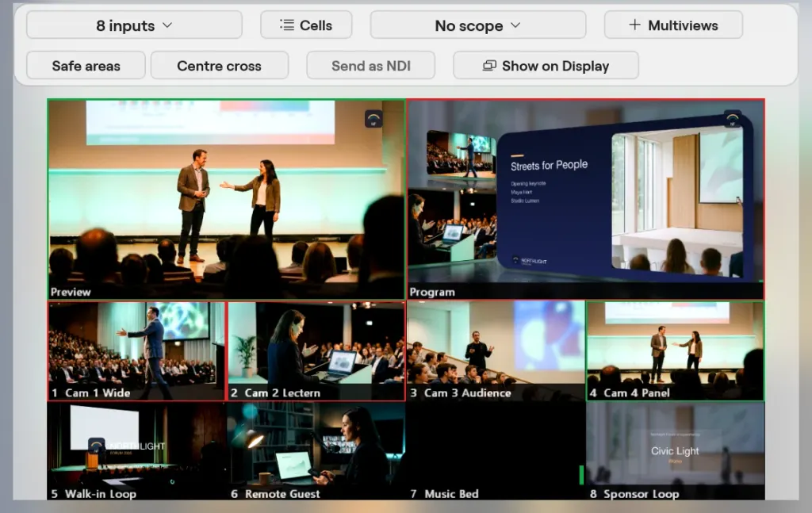Click the plus icon beside Multiviews

[634, 25]
